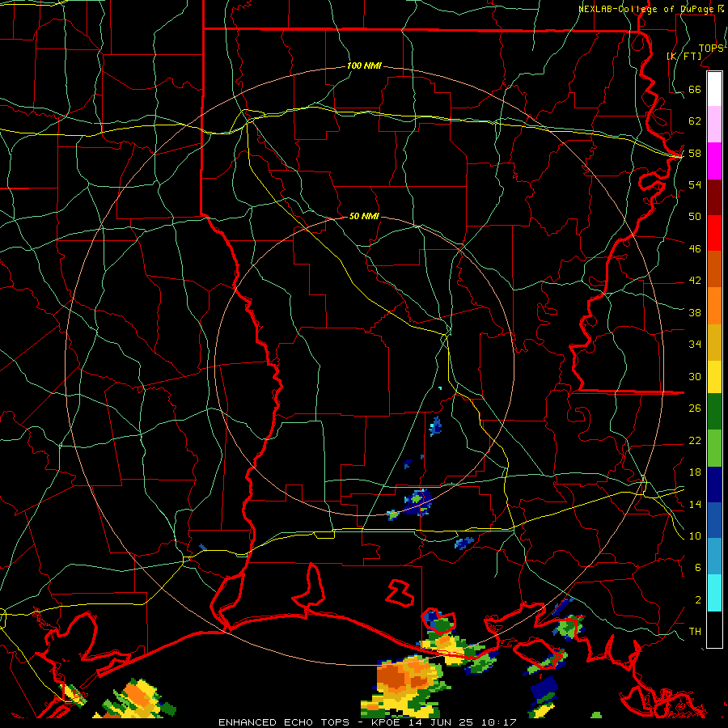Choose the navy blue legend swatch
This screenshot has width=728, height=728.
[x=714, y=485]
